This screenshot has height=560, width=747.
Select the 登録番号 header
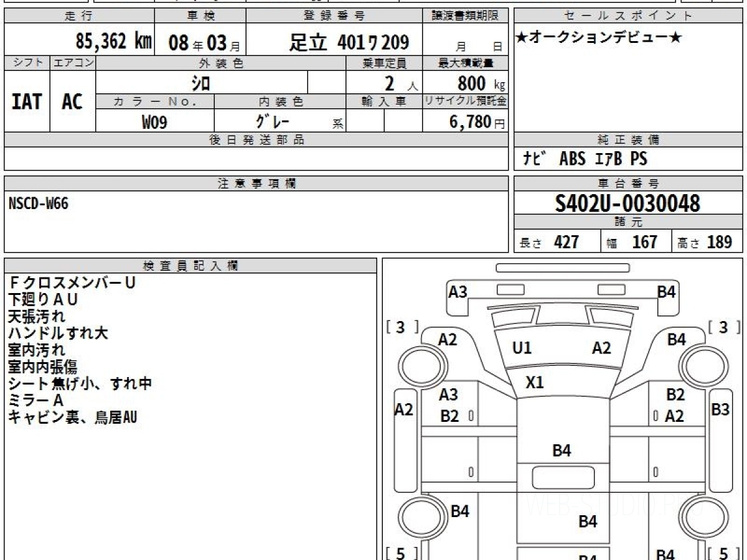334,16
